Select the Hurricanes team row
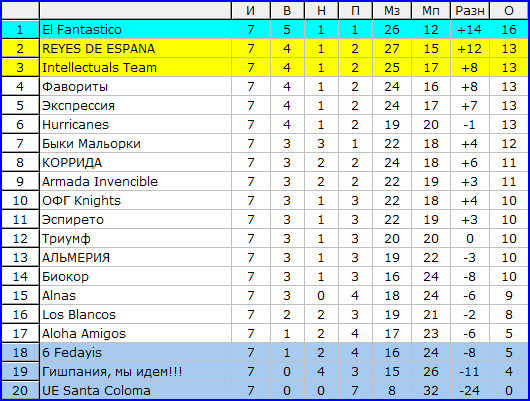The image size is (530, 401). coord(265,124)
